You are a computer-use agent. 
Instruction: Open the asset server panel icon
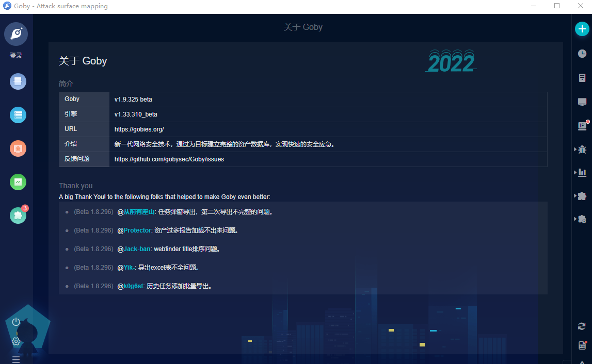coord(582,78)
